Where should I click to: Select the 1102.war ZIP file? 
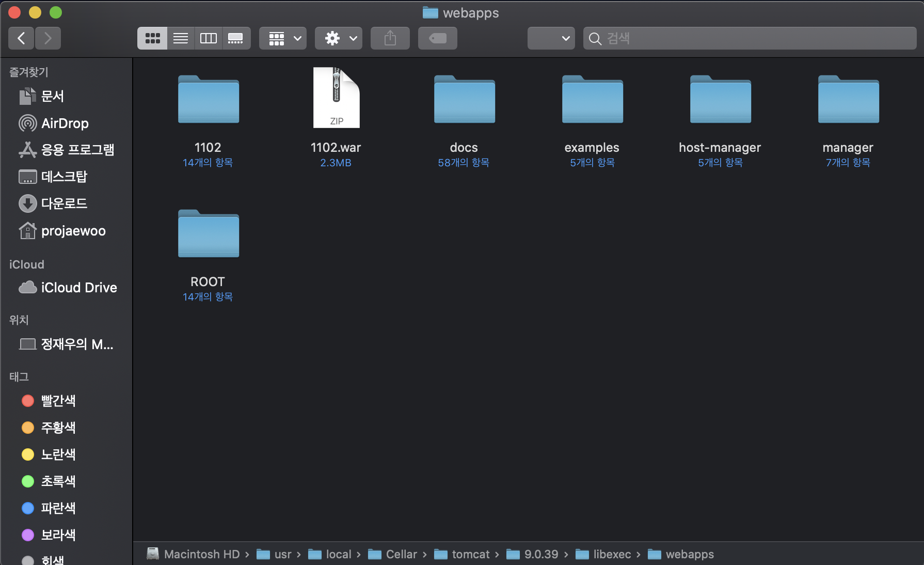point(336,98)
